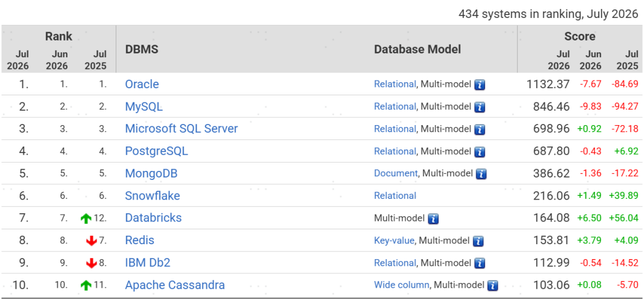Click the +56.04 yearly change value
This screenshot has width=644, height=299.
[624, 218]
